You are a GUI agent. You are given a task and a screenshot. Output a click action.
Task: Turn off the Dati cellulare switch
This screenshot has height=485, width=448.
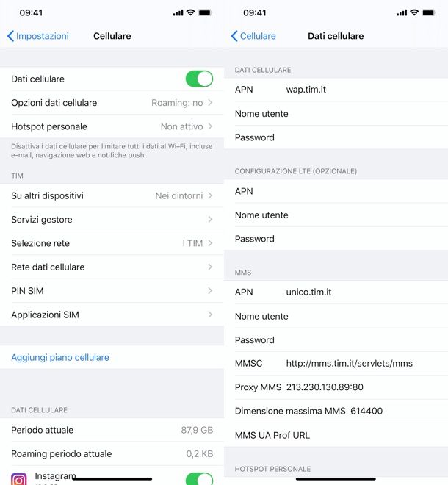(199, 79)
